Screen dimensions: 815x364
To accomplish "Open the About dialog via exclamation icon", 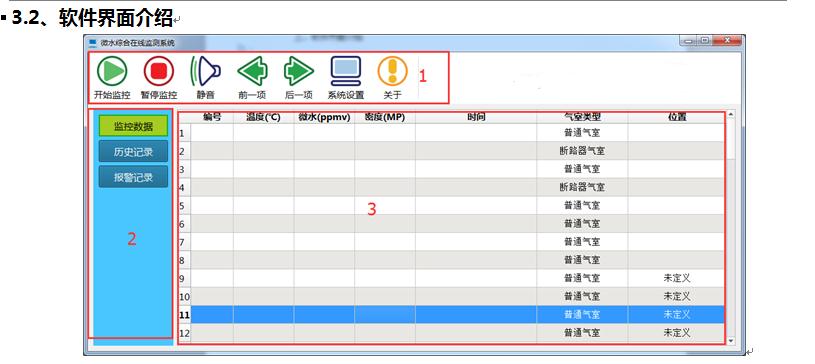I will pyautogui.click(x=392, y=71).
